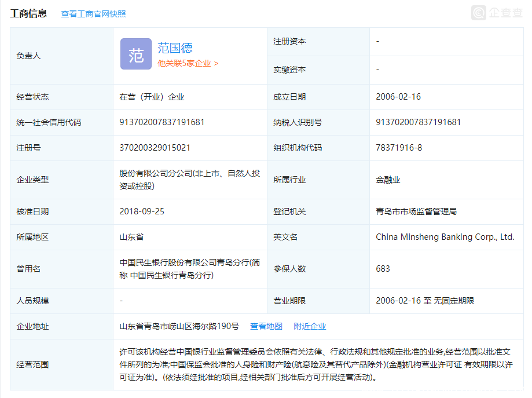The width and height of the screenshot is (532, 398).
Task: Click the 经营状态 label
Action: (32, 97)
